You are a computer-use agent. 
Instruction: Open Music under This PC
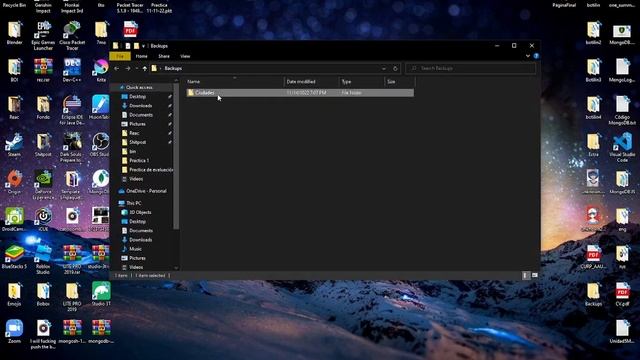point(135,249)
